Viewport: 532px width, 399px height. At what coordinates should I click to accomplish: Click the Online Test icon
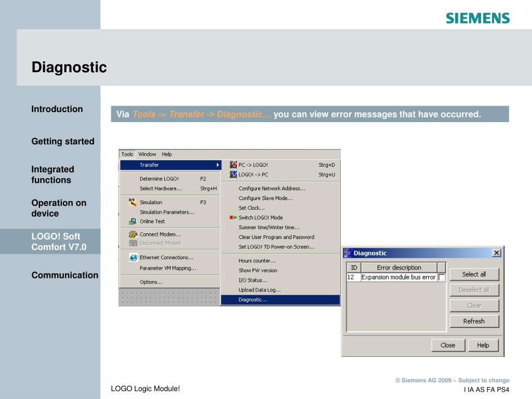point(132,221)
